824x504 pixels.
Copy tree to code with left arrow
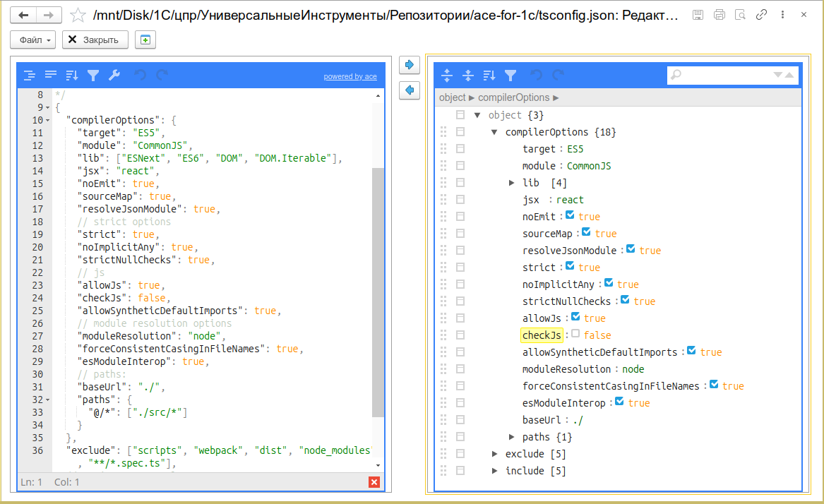pos(410,90)
